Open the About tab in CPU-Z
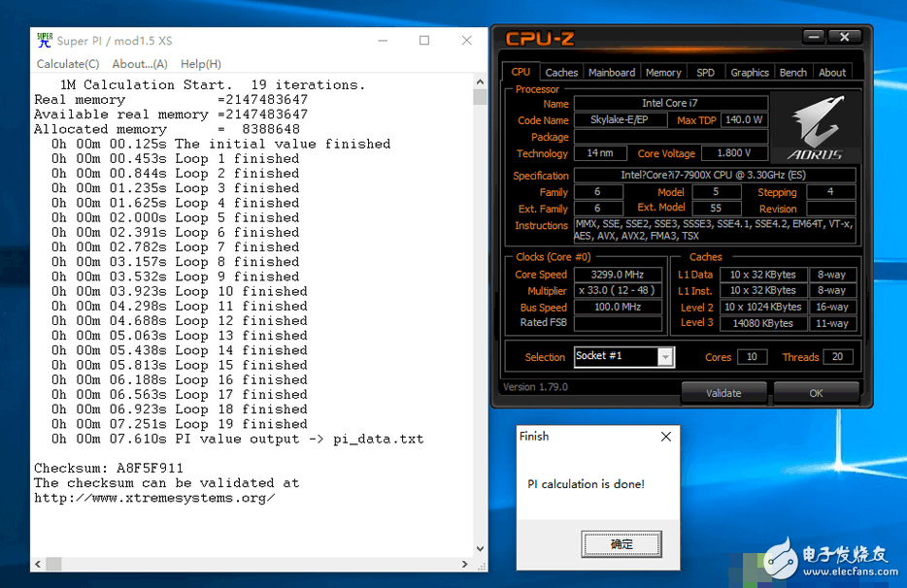Screen dimensions: 907x588 pyautogui.click(x=831, y=71)
